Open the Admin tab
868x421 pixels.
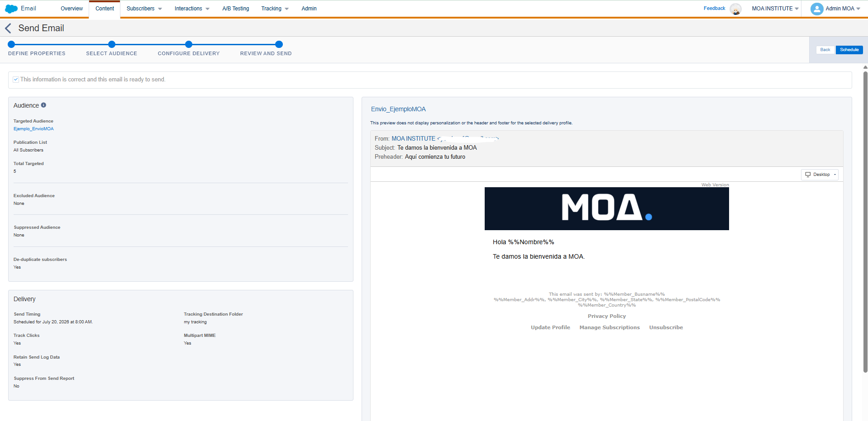pyautogui.click(x=309, y=9)
